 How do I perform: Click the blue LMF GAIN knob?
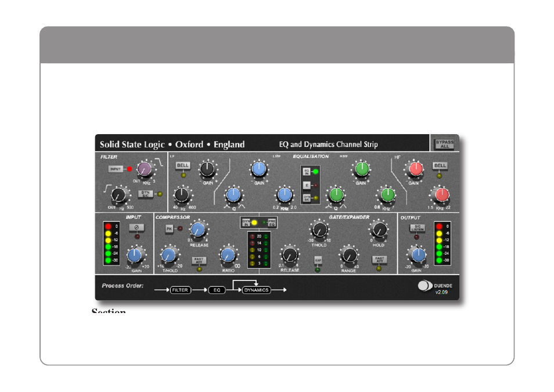coord(259,170)
